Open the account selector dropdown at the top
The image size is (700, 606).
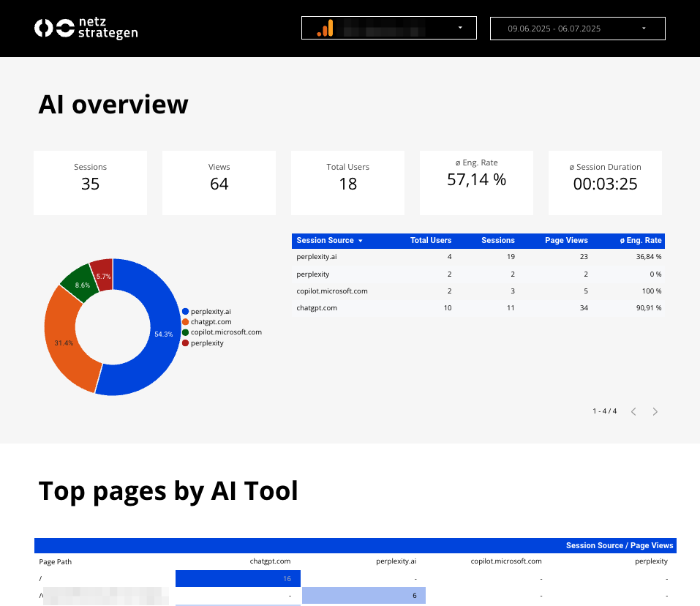point(460,28)
